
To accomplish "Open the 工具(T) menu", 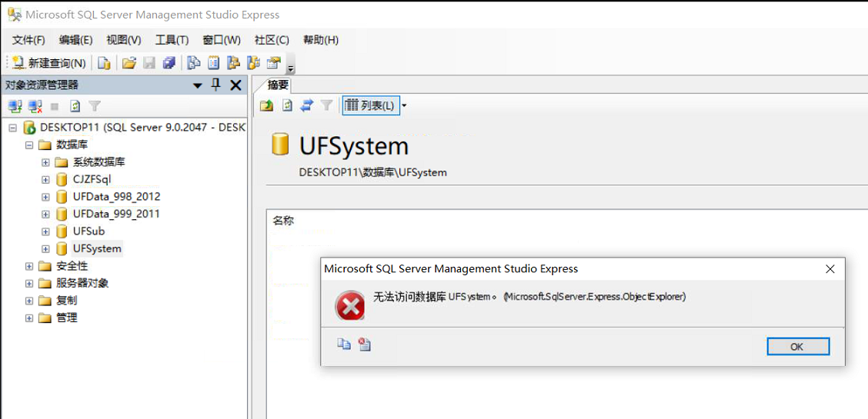I will click(x=172, y=40).
